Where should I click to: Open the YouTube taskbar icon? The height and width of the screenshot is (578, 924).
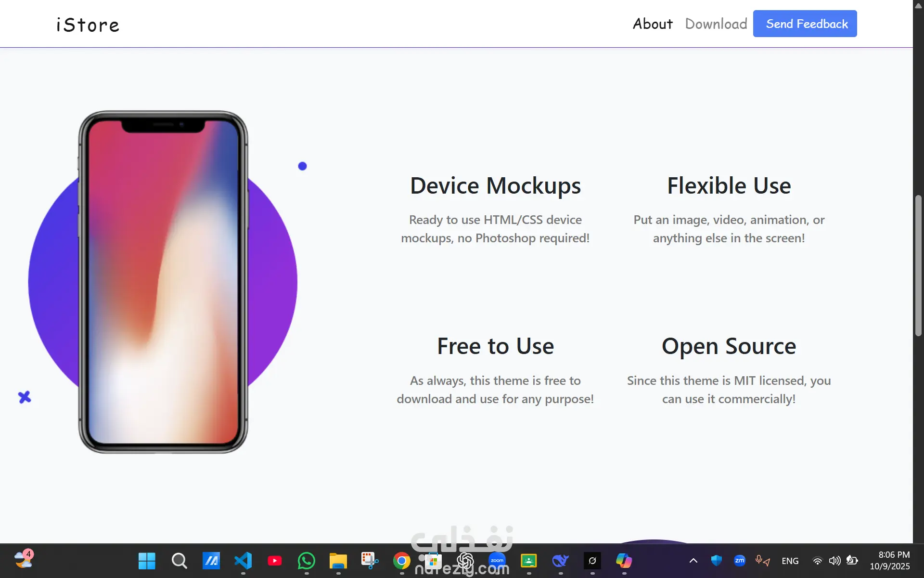point(275,561)
